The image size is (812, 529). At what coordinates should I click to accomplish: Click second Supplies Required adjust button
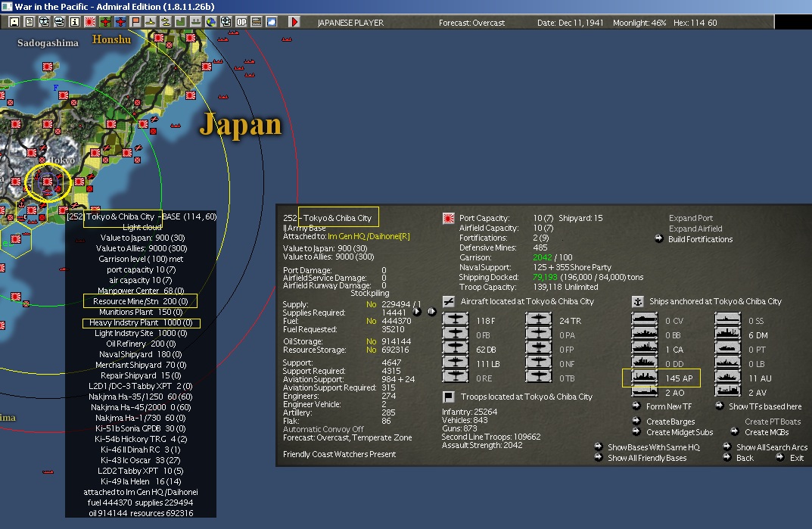click(431, 311)
